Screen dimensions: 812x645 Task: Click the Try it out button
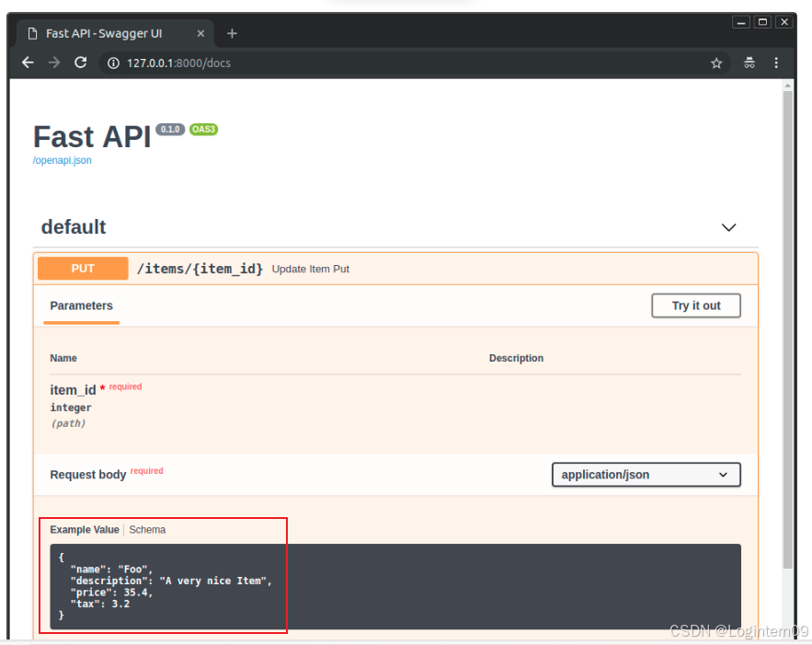tap(696, 305)
